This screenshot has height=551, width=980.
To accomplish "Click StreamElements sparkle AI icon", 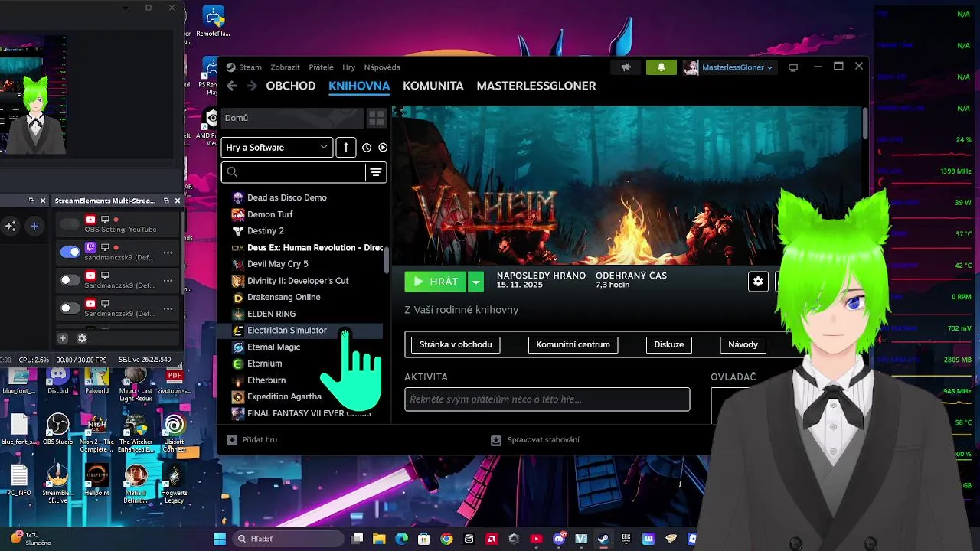I will point(11,226).
